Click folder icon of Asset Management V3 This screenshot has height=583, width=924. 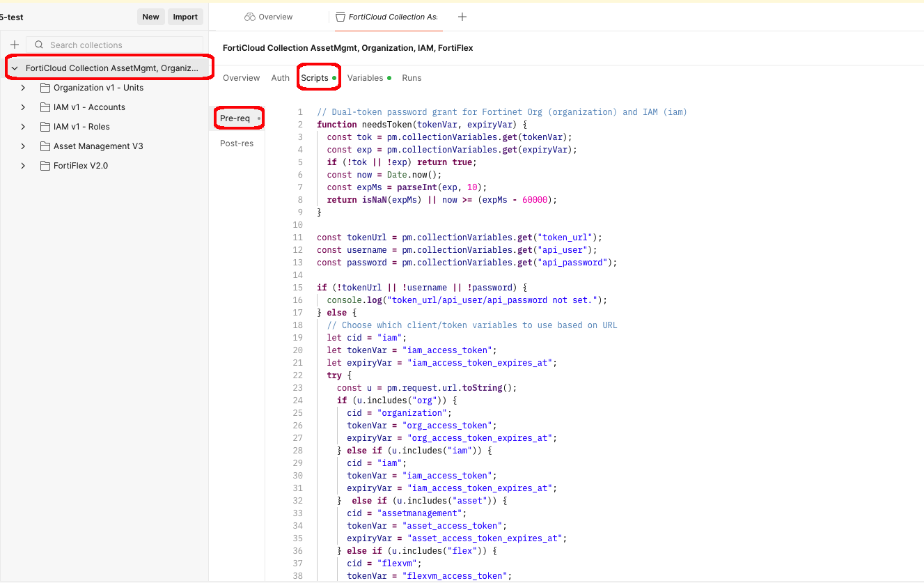(45, 146)
